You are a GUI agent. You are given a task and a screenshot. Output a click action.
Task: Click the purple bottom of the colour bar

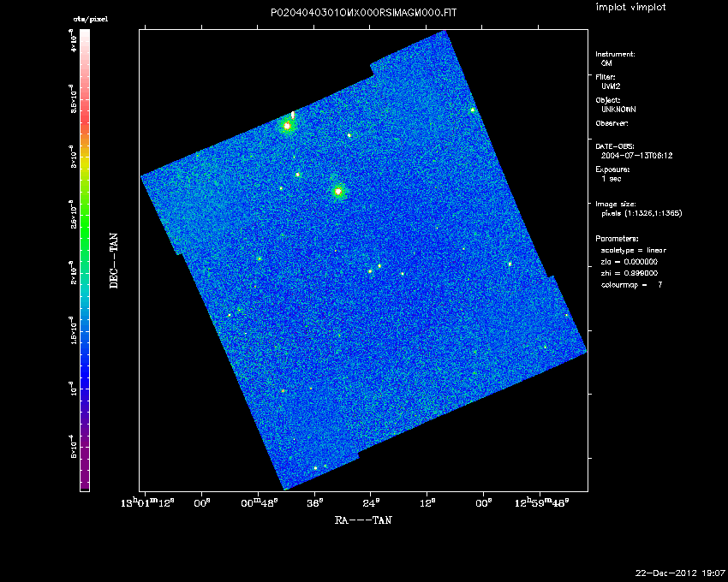click(85, 475)
